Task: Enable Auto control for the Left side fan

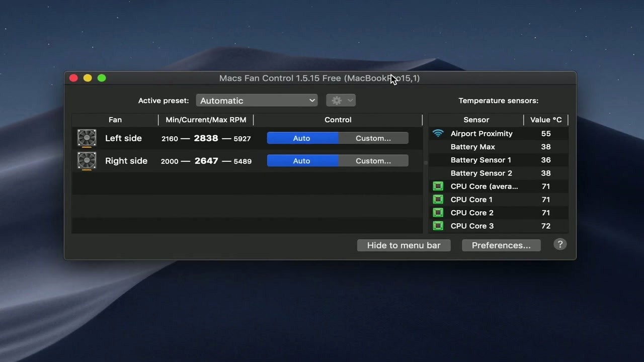Action: (x=301, y=138)
